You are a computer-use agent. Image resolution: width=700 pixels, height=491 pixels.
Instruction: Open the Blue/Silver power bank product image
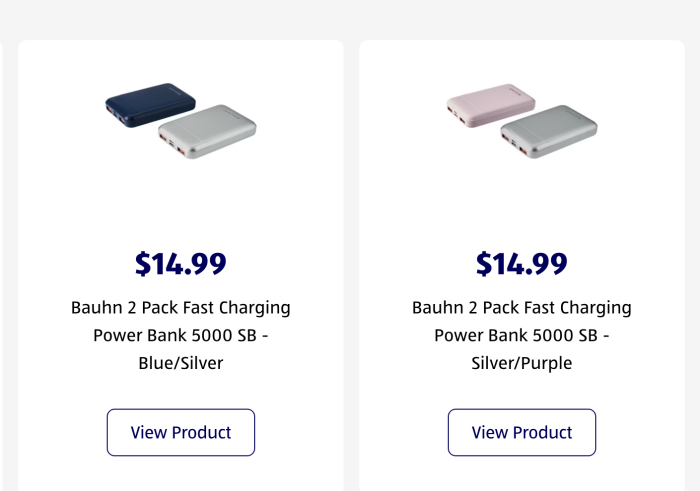(x=181, y=121)
